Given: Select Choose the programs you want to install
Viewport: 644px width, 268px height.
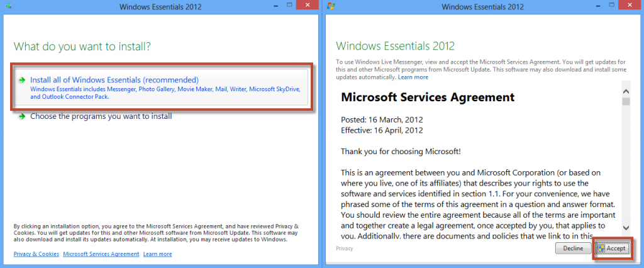Looking at the screenshot, I should click(x=101, y=116).
